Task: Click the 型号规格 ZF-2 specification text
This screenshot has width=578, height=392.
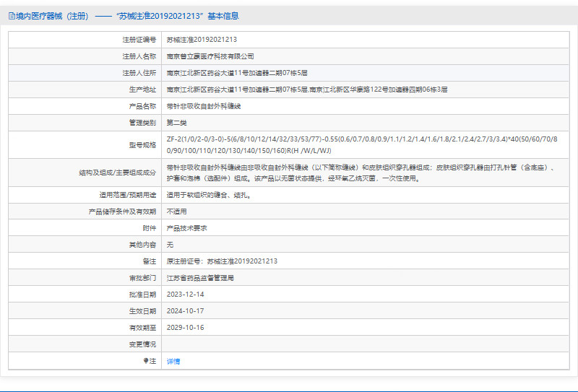Action: point(362,145)
